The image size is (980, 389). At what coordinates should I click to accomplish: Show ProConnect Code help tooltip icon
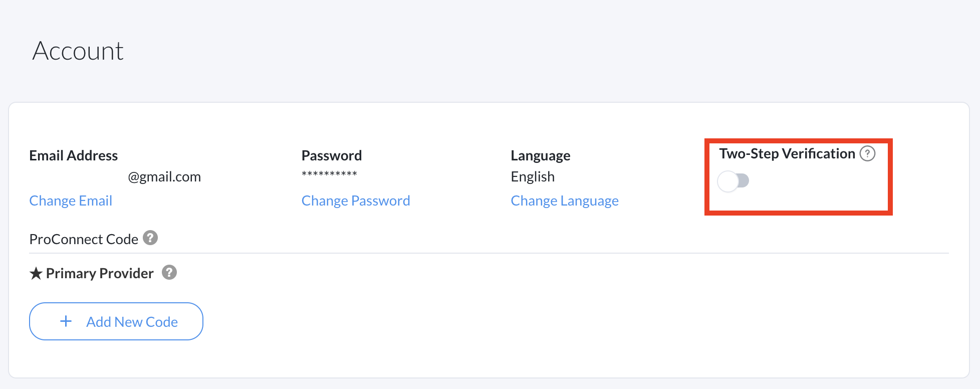150,238
